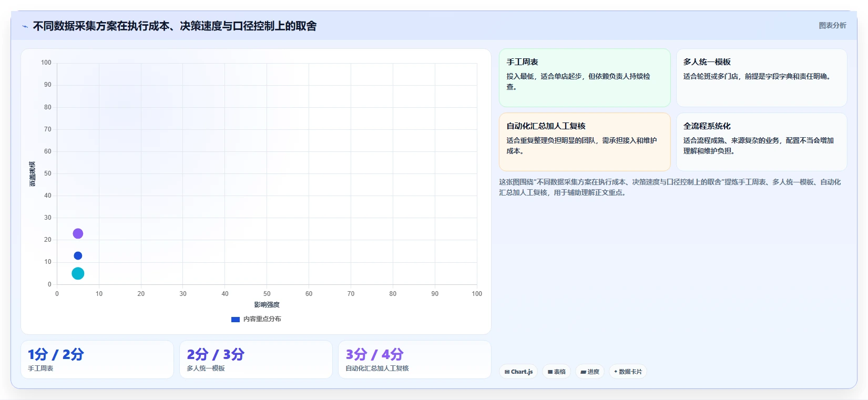This screenshot has height=400, width=868.
Task: Click the 图表分析 label in the header
Action: [x=832, y=25]
